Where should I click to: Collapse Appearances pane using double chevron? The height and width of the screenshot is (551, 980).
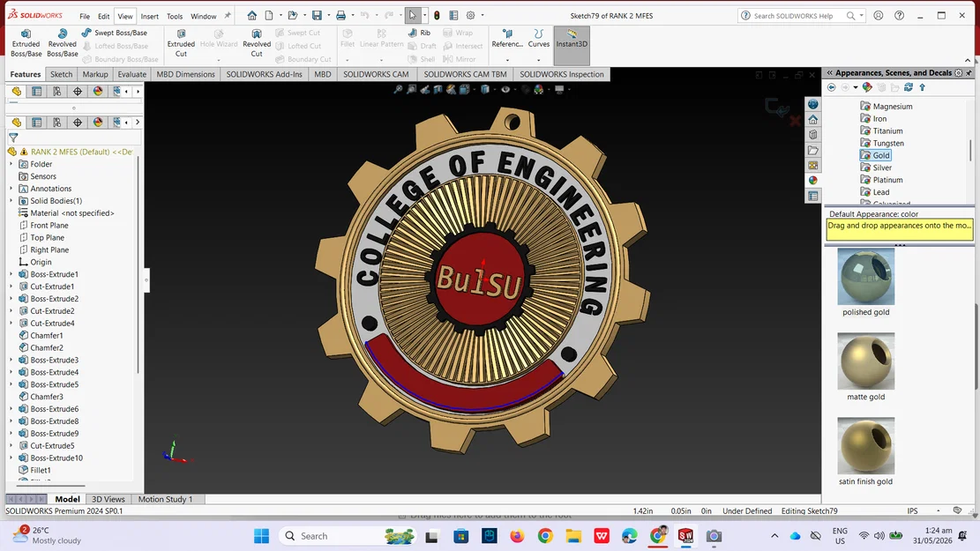[830, 73]
